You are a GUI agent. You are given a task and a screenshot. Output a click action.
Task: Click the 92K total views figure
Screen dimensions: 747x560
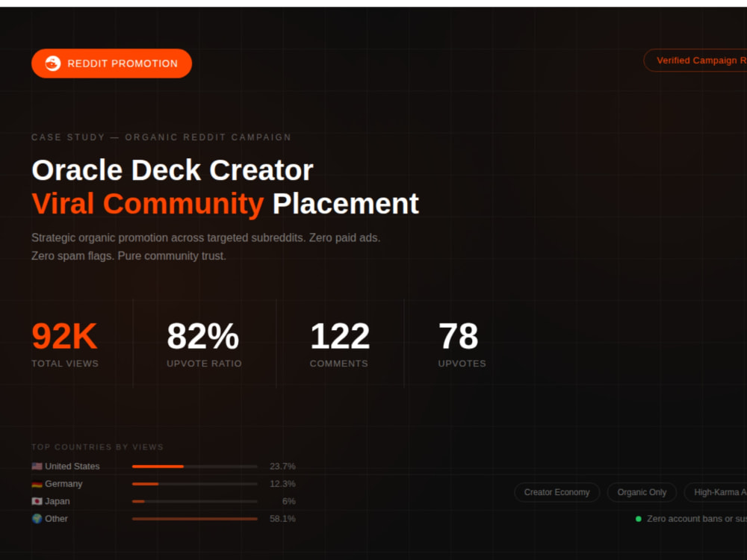64,336
